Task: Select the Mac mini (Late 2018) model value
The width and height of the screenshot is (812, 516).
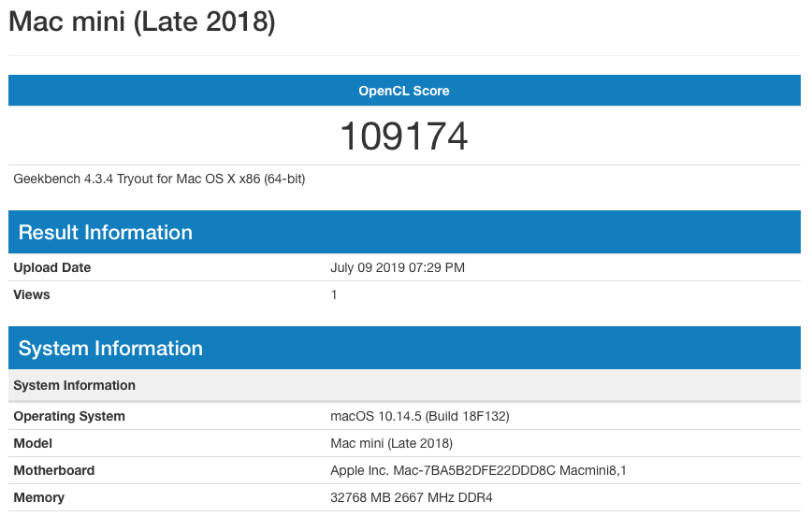Action: 391,443
